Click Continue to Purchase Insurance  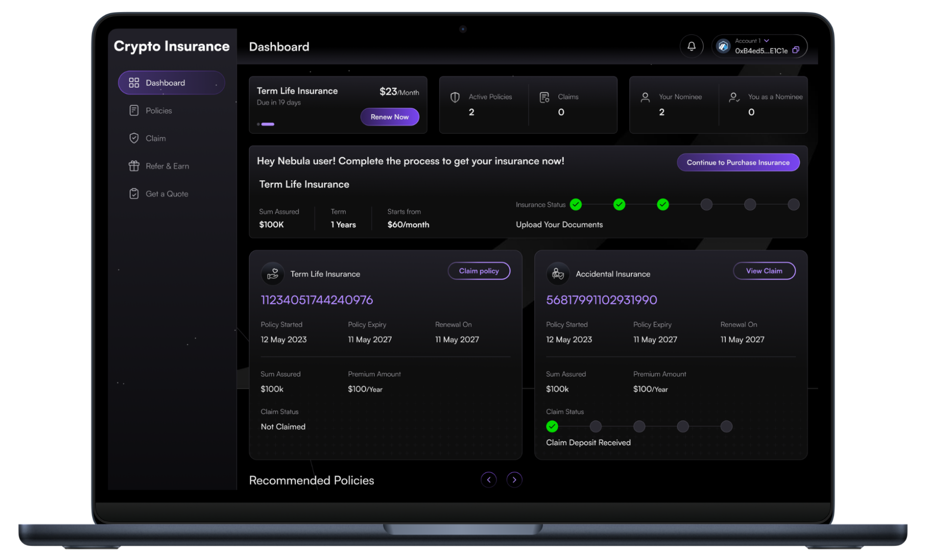[x=738, y=162]
